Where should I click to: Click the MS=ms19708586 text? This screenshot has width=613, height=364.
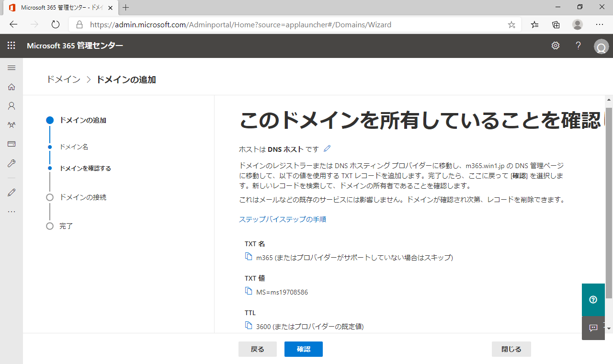[x=282, y=292]
